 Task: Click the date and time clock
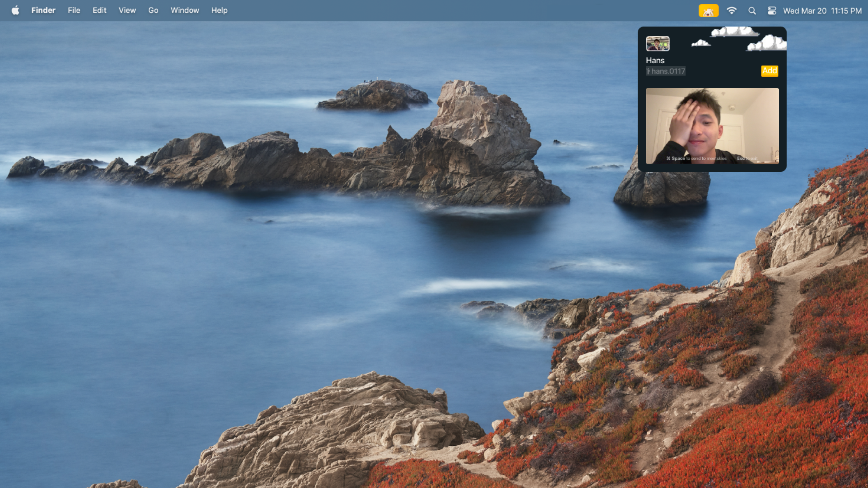pyautogui.click(x=822, y=11)
